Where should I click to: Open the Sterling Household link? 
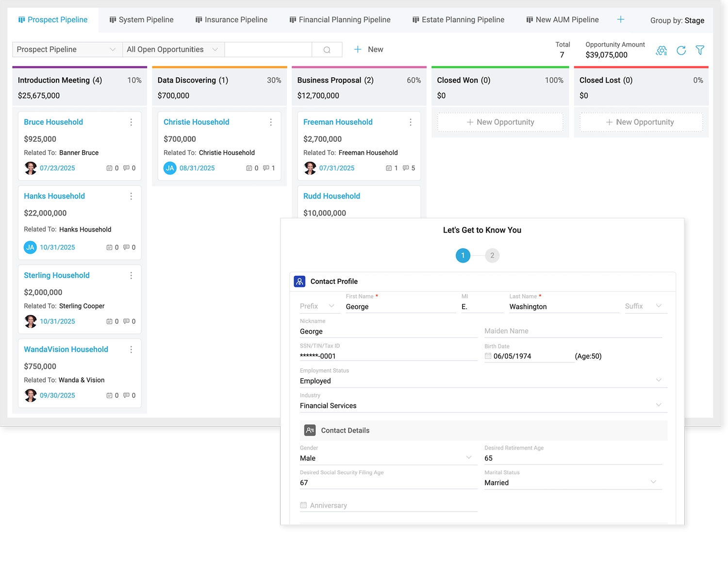point(57,275)
